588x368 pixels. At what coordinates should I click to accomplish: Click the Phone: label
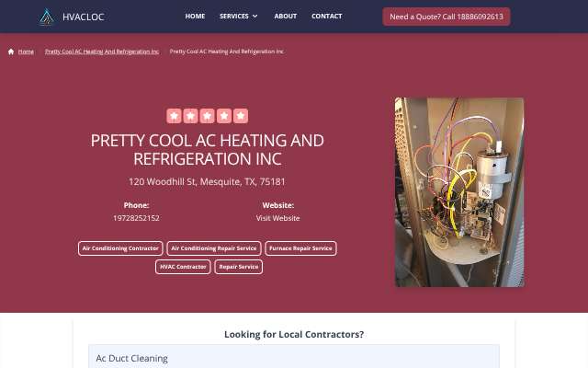(137, 205)
